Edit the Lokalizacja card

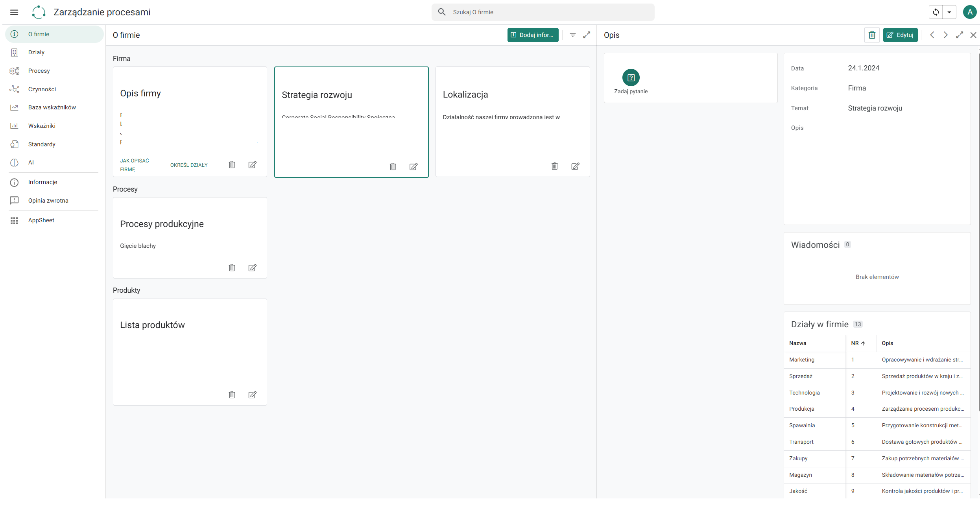point(575,166)
